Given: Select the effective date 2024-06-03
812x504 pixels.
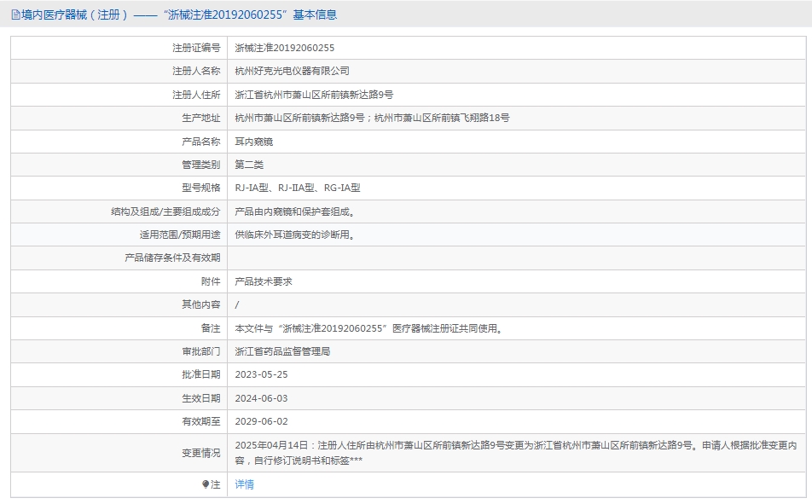Looking at the screenshot, I should pyautogui.click(x=261, y=398).
